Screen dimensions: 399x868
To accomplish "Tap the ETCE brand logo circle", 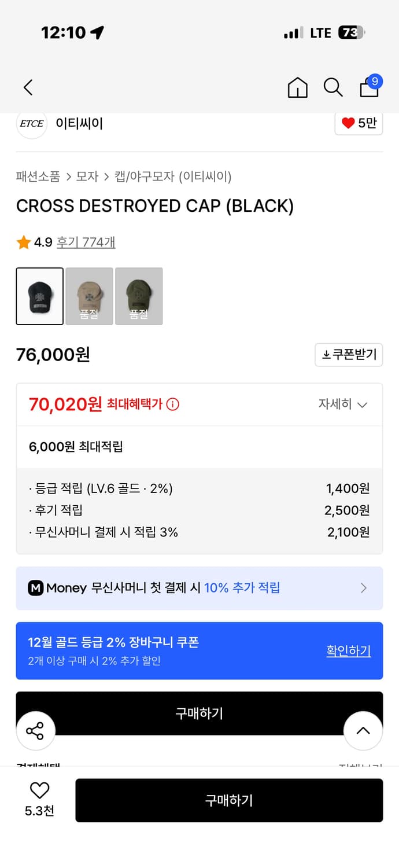I will (31, 123).
